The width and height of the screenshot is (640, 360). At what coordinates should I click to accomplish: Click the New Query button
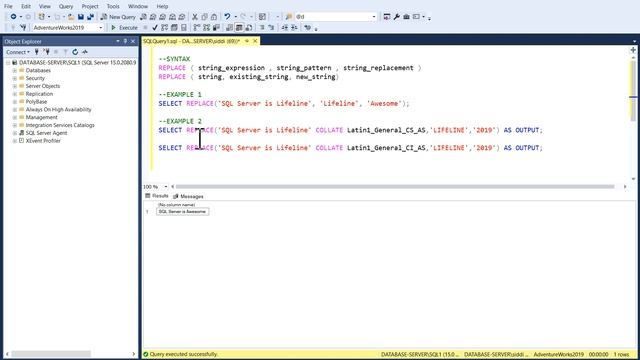118,17
